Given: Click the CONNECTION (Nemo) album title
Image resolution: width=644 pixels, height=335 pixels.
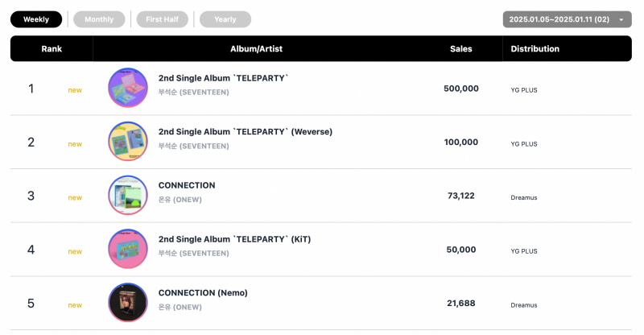Looking at the screenshot, I should pos(203,293).
